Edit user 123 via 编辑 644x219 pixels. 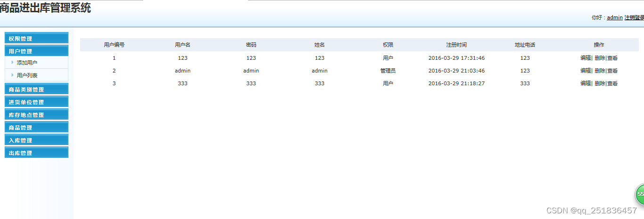(x=586, y=58)
